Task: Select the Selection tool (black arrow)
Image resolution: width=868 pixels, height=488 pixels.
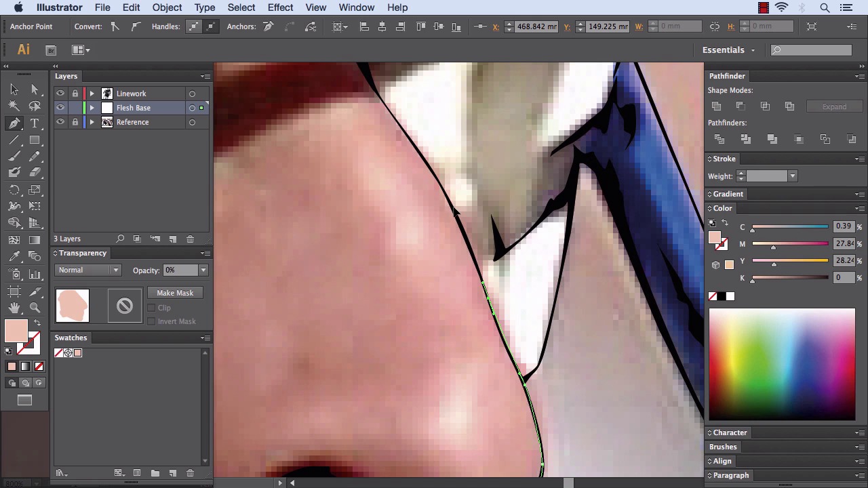Action: point(14,89)
